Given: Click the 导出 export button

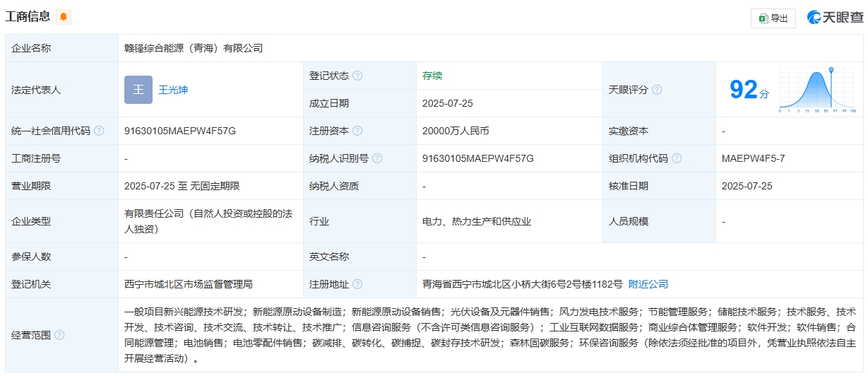Looking at the screenshot, I should (x=773, y=18).
